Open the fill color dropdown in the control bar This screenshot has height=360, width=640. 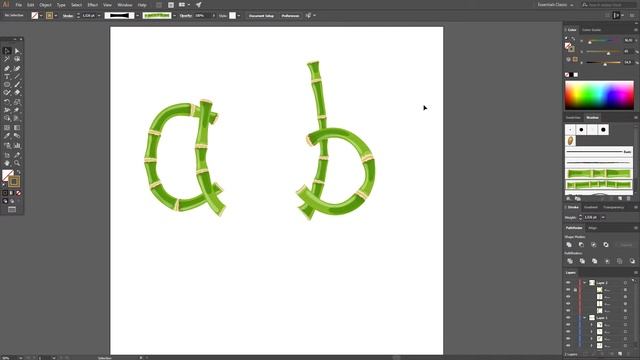41,16
